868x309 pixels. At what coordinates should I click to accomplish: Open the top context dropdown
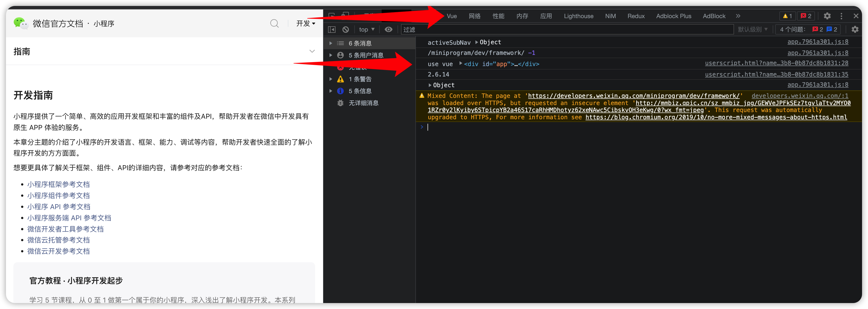pyautogui.click(x=367, y=29)
